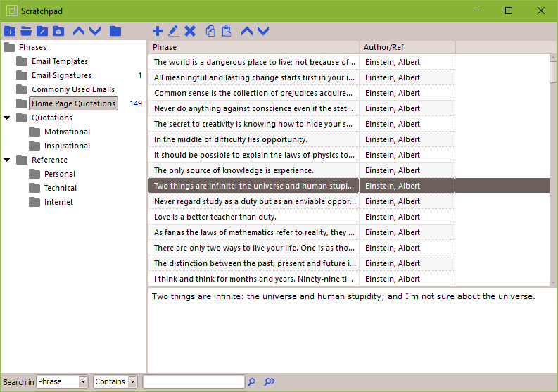Select row 'It should be possible to explain'
Image resolution: width=558 pixels, height=392 pixels.
(x=302, y=155)
